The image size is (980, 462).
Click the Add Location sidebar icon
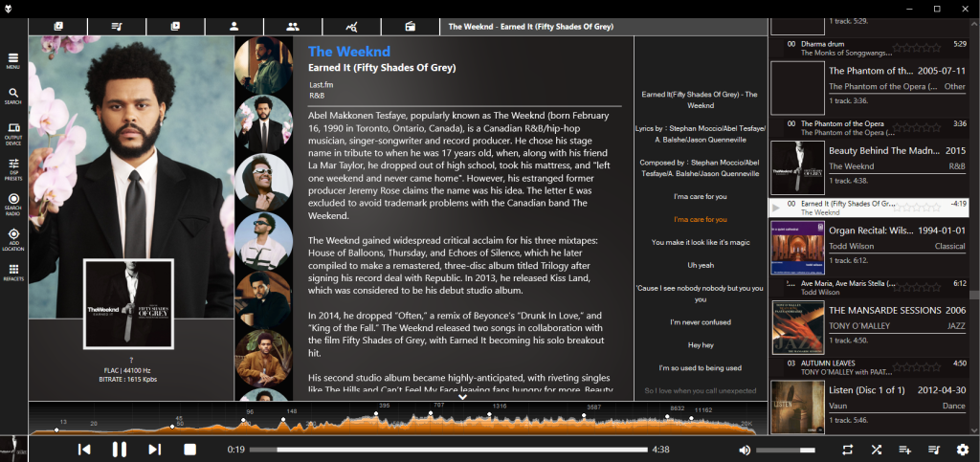(x=13, y=238)
